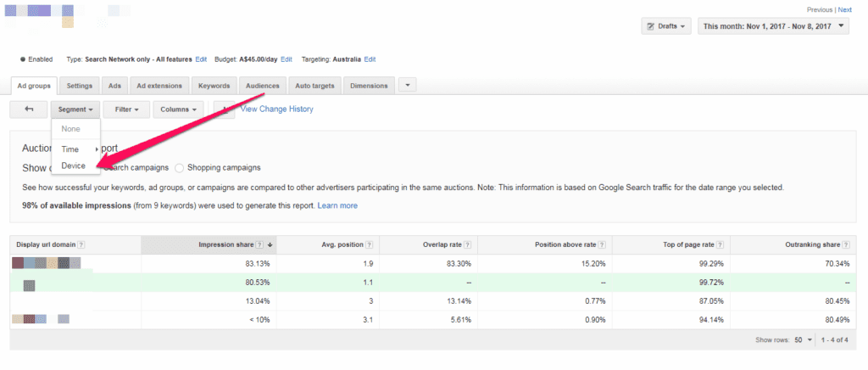Open the Auto targets tab

(314, 86)
